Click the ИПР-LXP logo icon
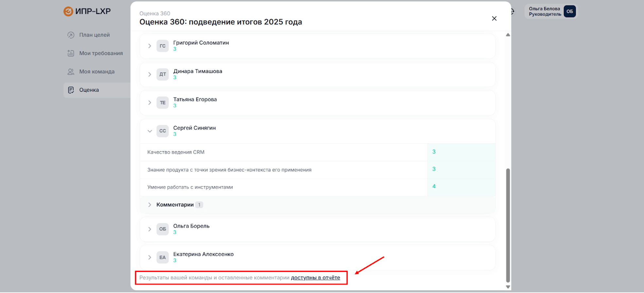This screenshot has height=293, width=644. pyautogui.click(x=68, y=11)
